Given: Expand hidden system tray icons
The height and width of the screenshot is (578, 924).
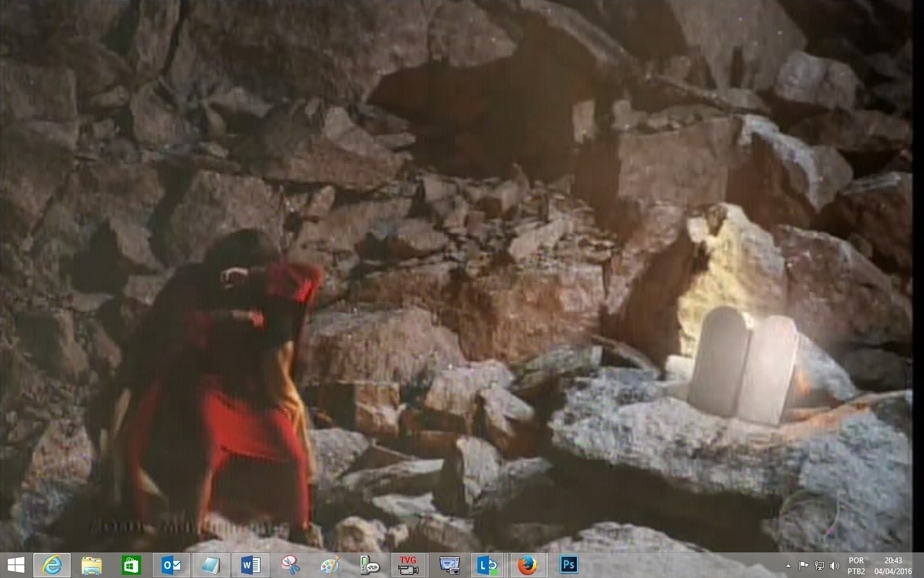Looking at the screenshot, I should (788, 566).
